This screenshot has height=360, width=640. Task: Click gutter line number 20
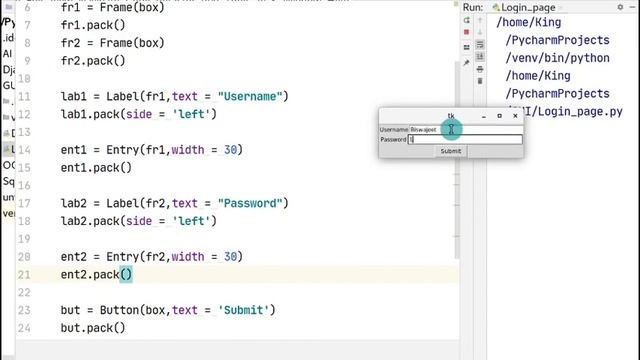click(24, 257)
